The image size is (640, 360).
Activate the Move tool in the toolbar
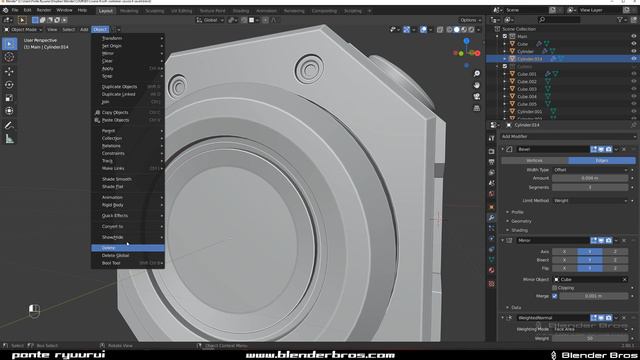[9, 71]
